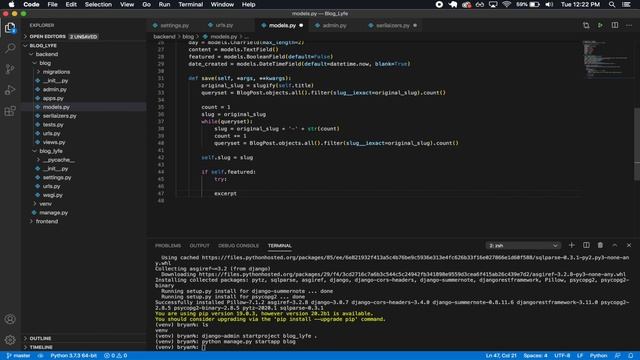
Task: Change language mode Python in status bar
Action: tap(598, 356)
